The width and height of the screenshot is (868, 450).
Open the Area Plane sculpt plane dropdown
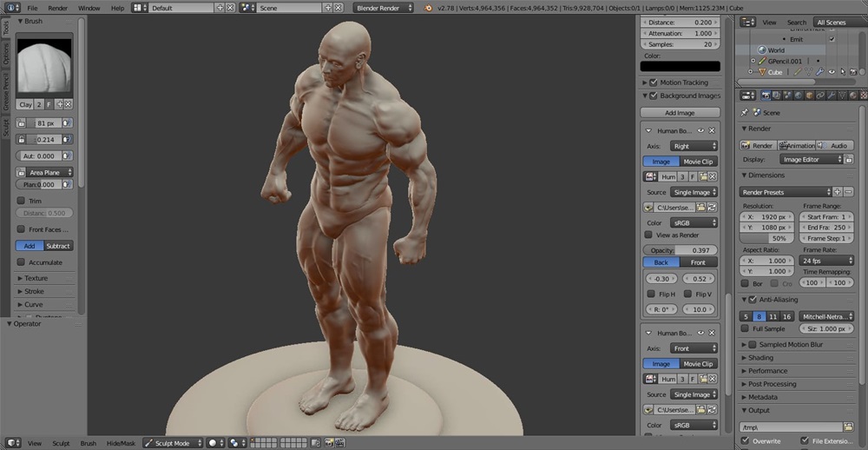[x=49, y=172]
